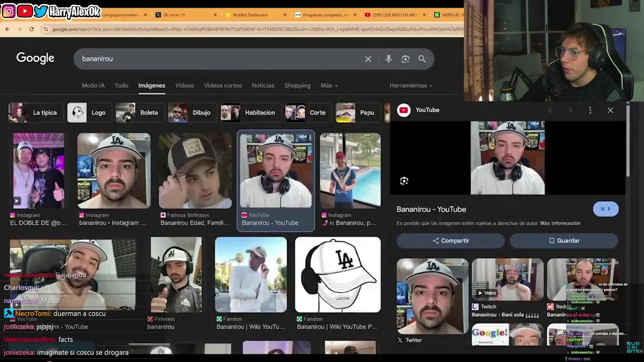Switch to the "QUÉ PASÓ EN ARG" YouTube tab

coord(395,15)
